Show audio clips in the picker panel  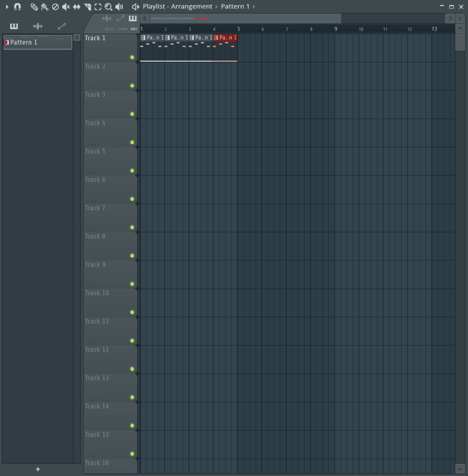(38, 26)
